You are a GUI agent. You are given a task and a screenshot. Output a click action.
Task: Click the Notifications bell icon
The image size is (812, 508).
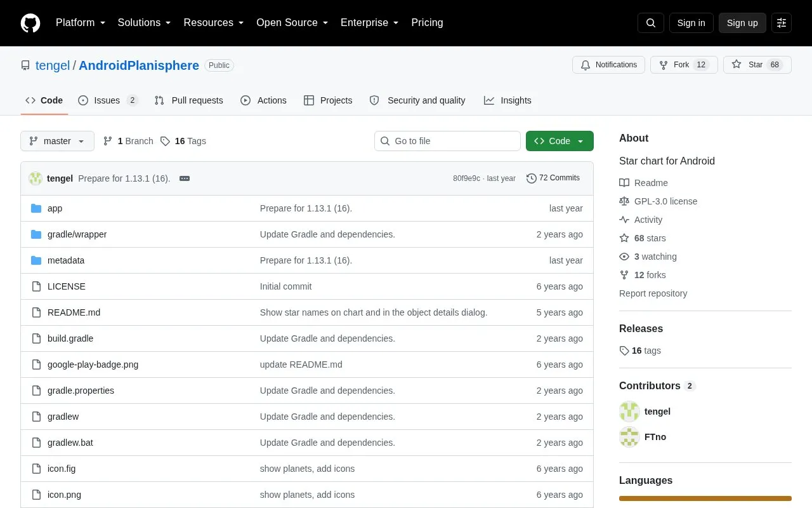[586, 65]
